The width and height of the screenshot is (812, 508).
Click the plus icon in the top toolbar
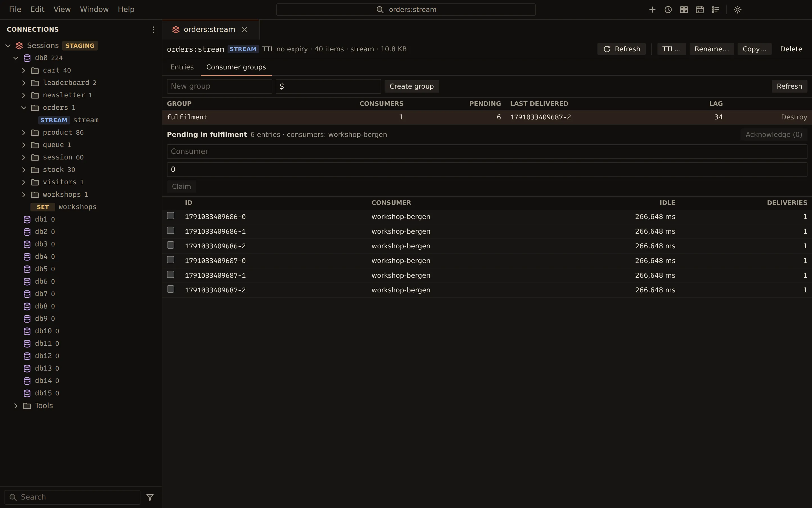652,10
